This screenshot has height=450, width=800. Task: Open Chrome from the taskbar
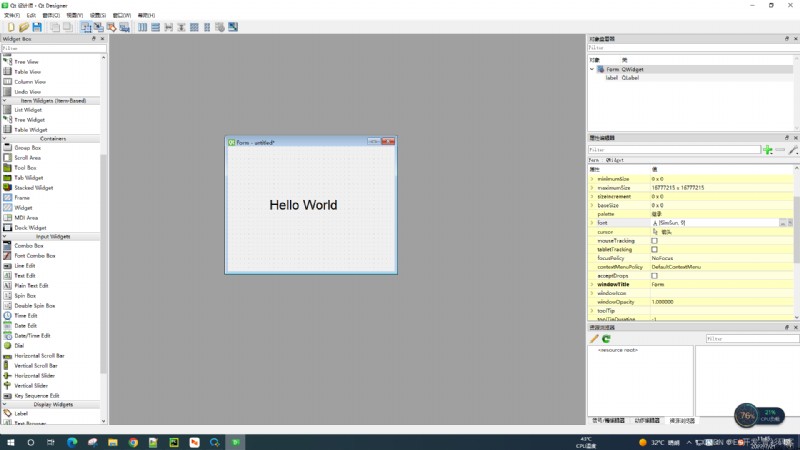pos(133,442)
